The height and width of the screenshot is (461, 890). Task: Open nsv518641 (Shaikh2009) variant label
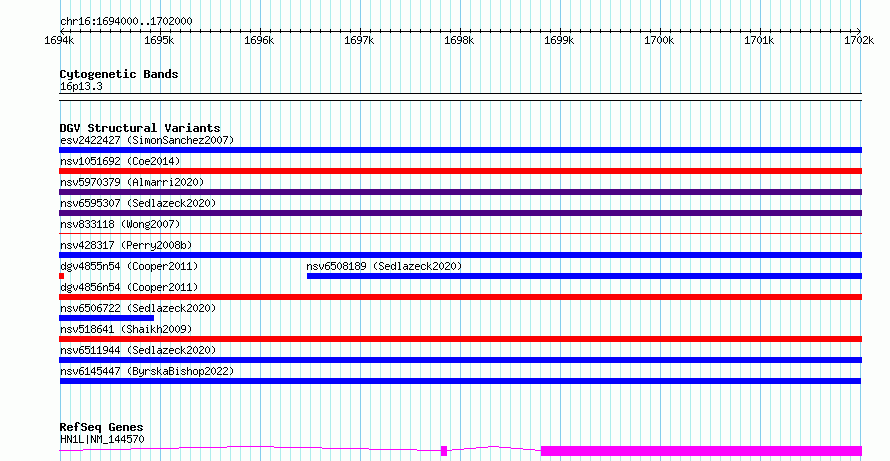126,329
